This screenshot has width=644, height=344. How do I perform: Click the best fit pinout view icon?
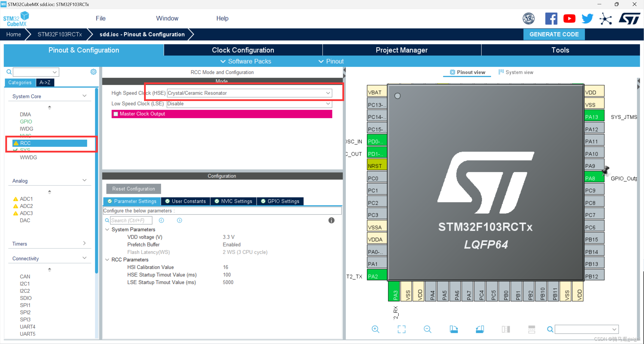pos(401,329)
